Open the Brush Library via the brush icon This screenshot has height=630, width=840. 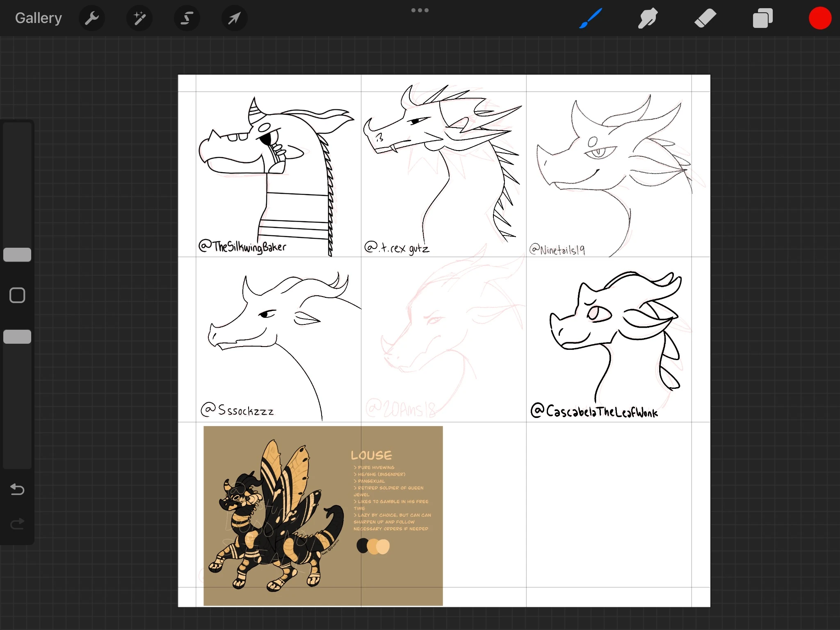[590, 18]
